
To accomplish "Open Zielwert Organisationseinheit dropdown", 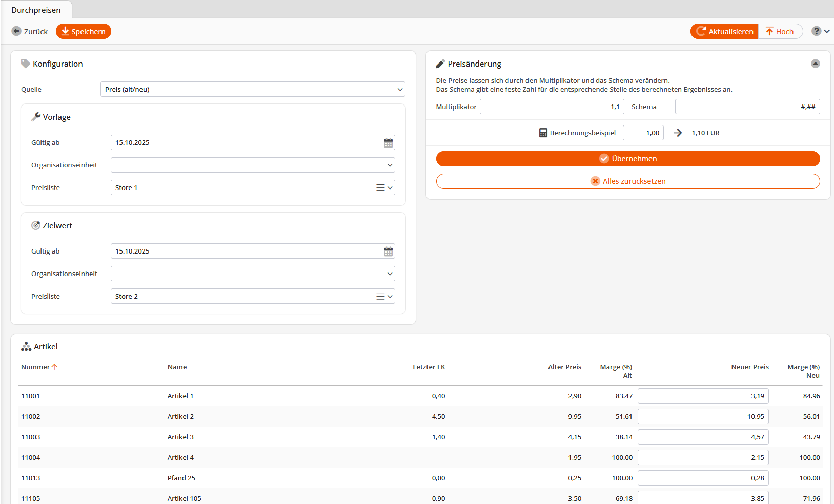I will point(390,274).
